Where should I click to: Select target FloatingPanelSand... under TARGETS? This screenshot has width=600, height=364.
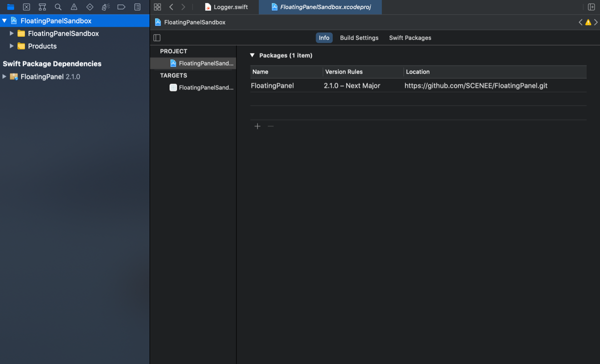pos(193,87)
